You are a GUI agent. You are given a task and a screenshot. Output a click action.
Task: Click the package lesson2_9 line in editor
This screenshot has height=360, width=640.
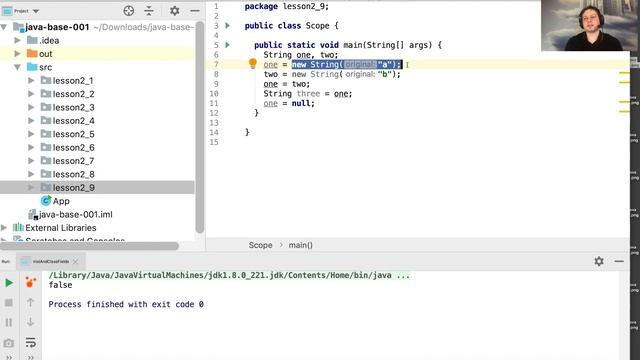(287, 7)
